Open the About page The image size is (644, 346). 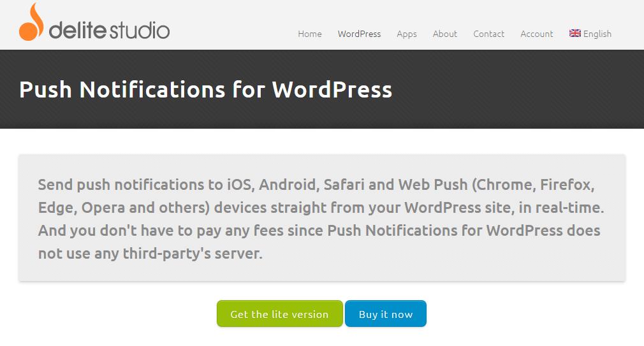tap(445, 34)
